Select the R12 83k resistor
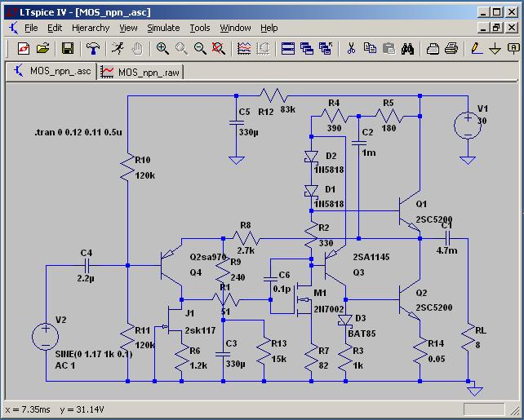 coord(273,95)
